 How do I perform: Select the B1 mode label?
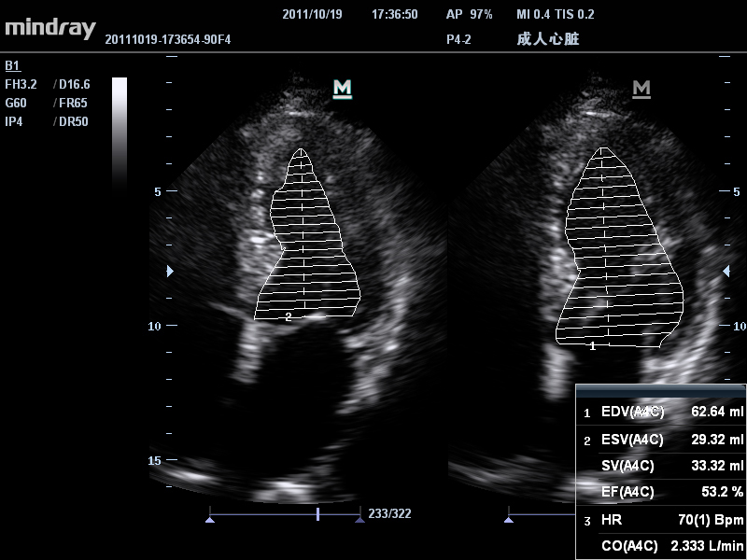(12, 65)
